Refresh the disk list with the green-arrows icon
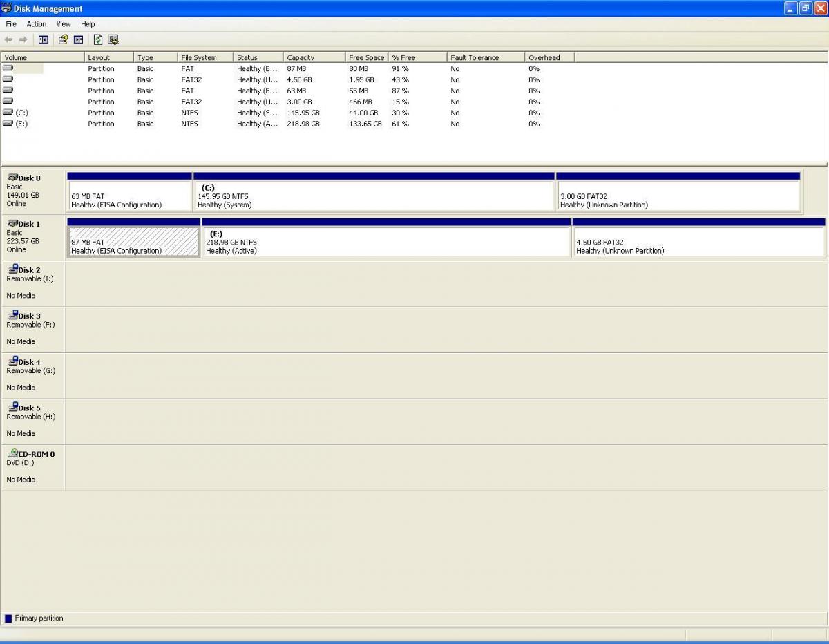 pos(98,39)
